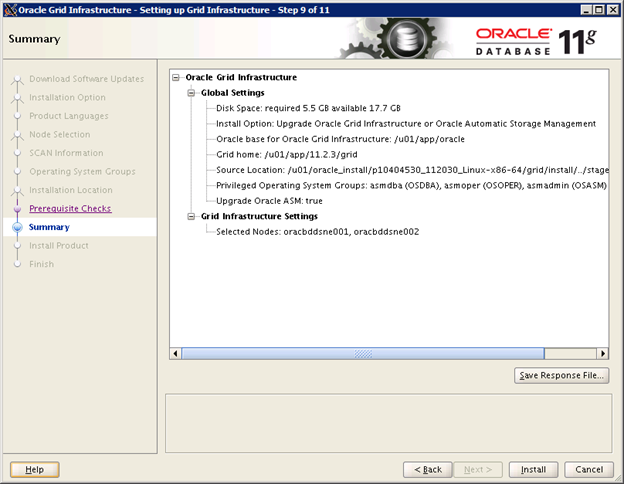Click the horizontal scrollbar right arrow
624x484 pixels.
603,353
